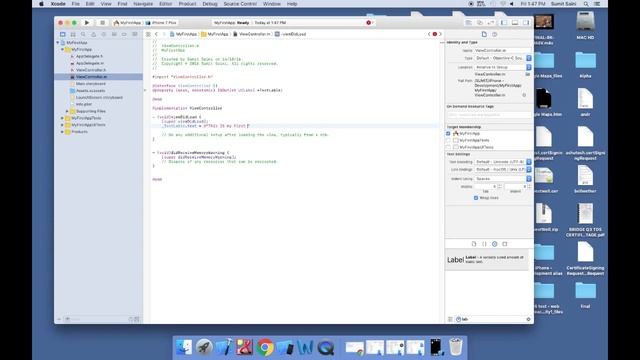Select the File Template library icon
This screenshot has height=360, width=640.
[x=474, y=244]
